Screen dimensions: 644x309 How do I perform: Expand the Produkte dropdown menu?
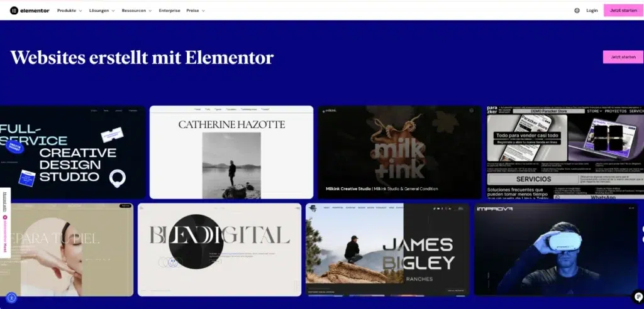69,11
